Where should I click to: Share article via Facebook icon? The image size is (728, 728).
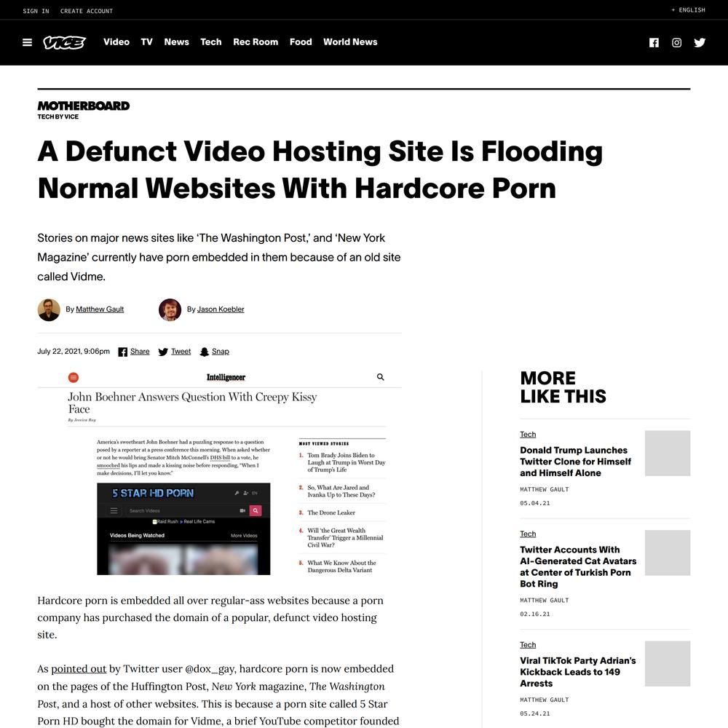coord(122,352)
